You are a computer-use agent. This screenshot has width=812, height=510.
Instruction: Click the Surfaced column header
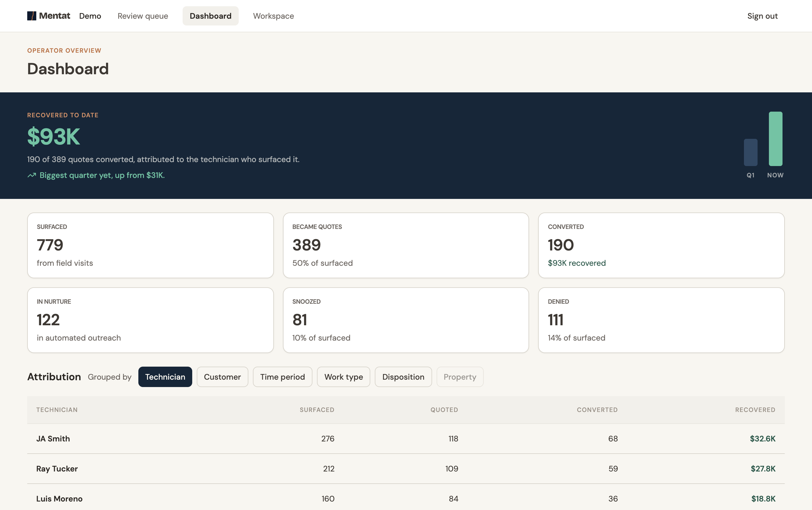click(317, 410)
